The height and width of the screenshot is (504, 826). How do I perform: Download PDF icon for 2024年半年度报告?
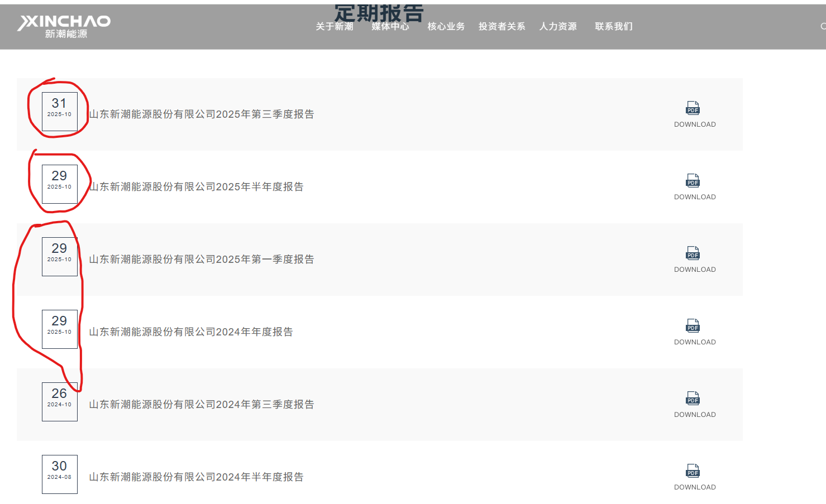click(x=693, y=471)
